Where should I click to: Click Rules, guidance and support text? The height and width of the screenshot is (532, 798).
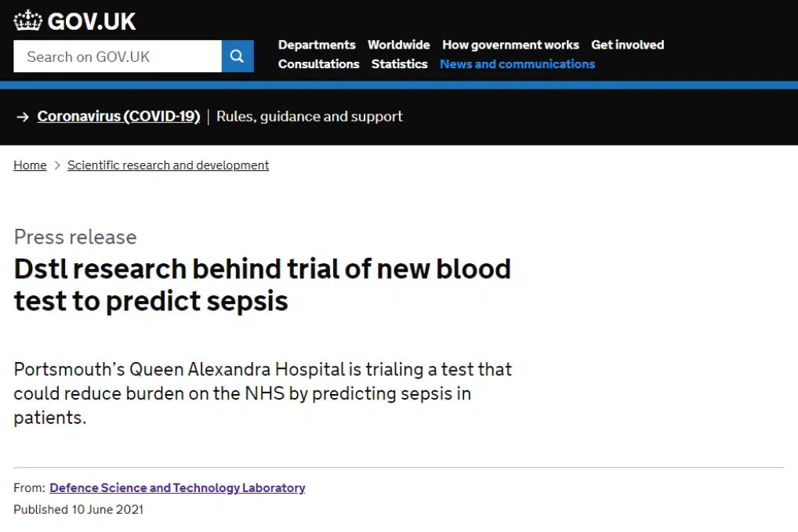pos(310,117)
